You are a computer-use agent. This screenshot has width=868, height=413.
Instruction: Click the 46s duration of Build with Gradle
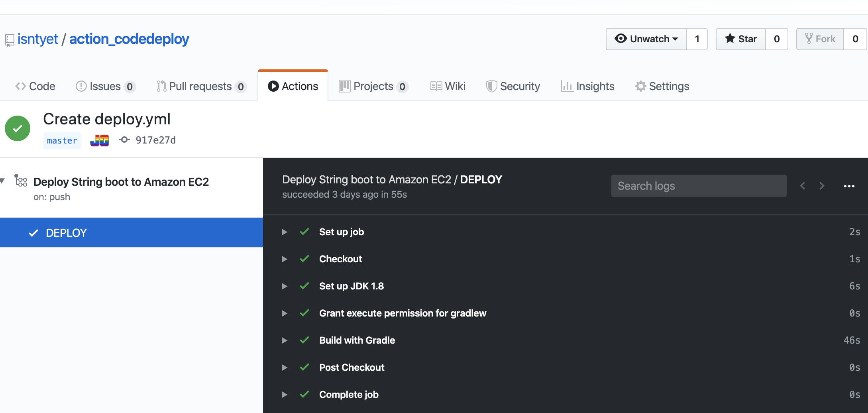pyautogui.click(x=852, y=340)
